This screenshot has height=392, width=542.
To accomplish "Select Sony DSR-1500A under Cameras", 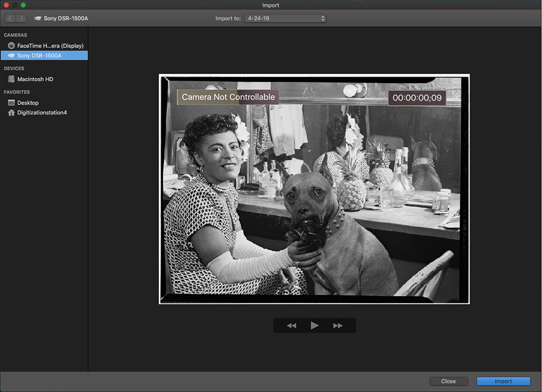I will point(39,55).
